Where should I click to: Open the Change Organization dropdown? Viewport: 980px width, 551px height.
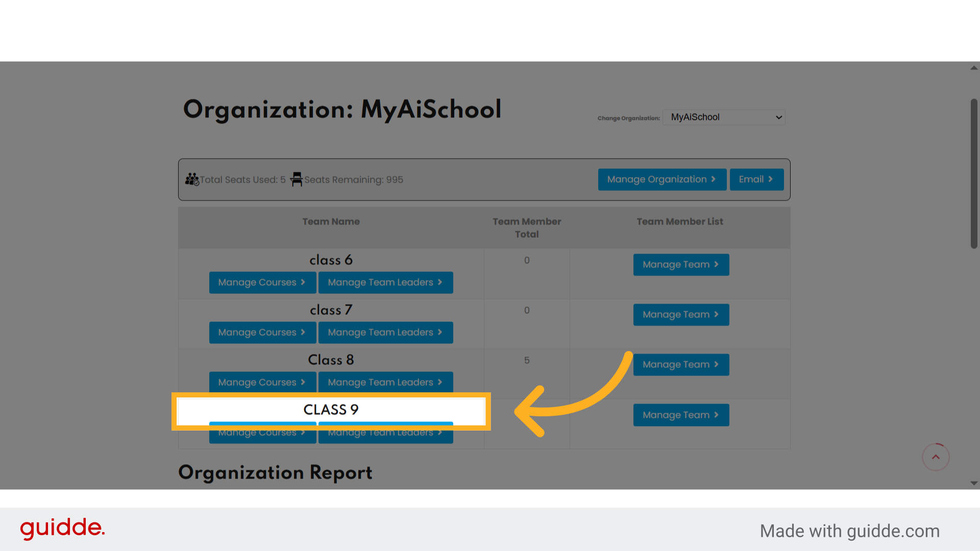coord(724,117)
